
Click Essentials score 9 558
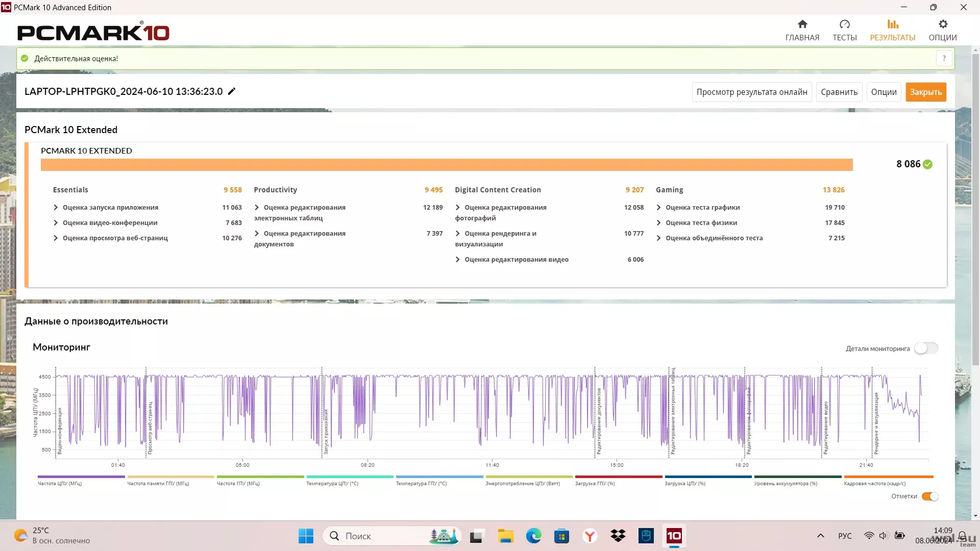(x=233, y=190)
